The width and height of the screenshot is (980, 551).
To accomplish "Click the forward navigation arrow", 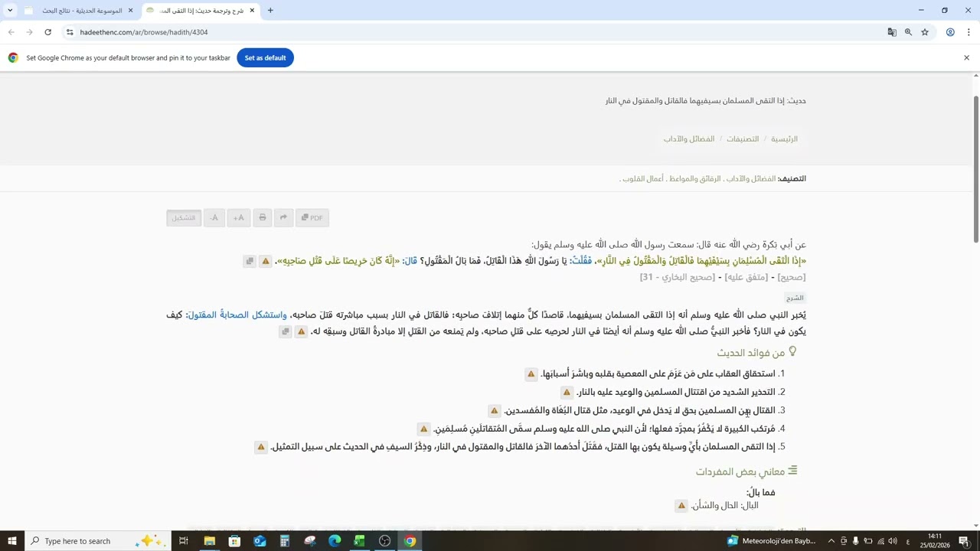I will pyautogui.click(x=29, y=32).
